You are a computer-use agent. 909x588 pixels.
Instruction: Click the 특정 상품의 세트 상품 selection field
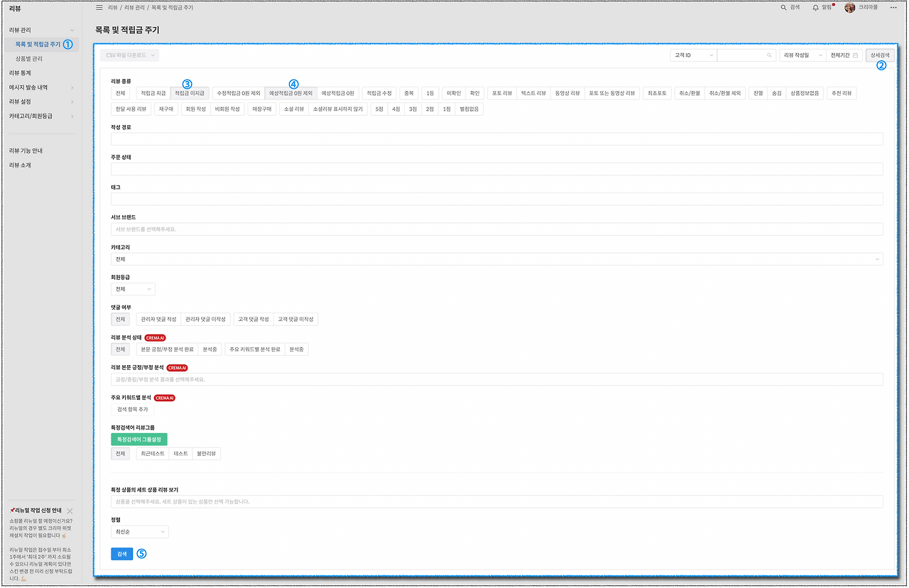click(497, 501)
